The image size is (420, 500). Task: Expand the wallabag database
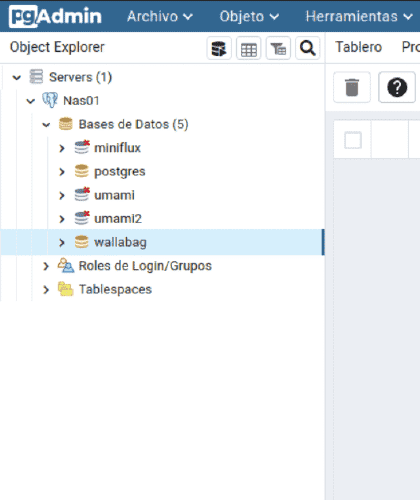point(62,243)
